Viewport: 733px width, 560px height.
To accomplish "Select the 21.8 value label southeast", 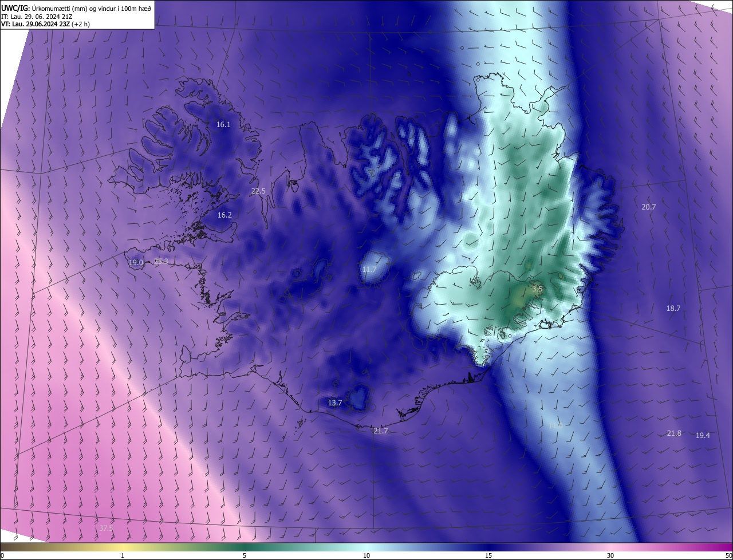I will coord(674,433).
